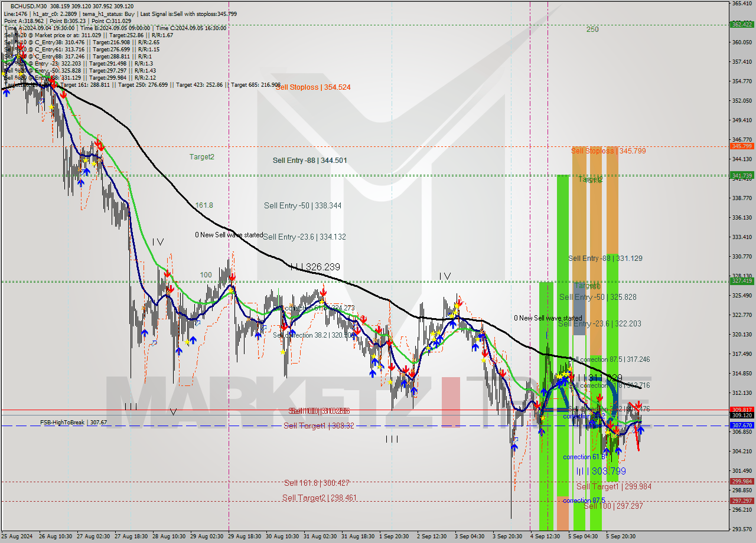Click 'Sell Stoploss | 345.799' label
756x543 pixels.
pos(608,151)
